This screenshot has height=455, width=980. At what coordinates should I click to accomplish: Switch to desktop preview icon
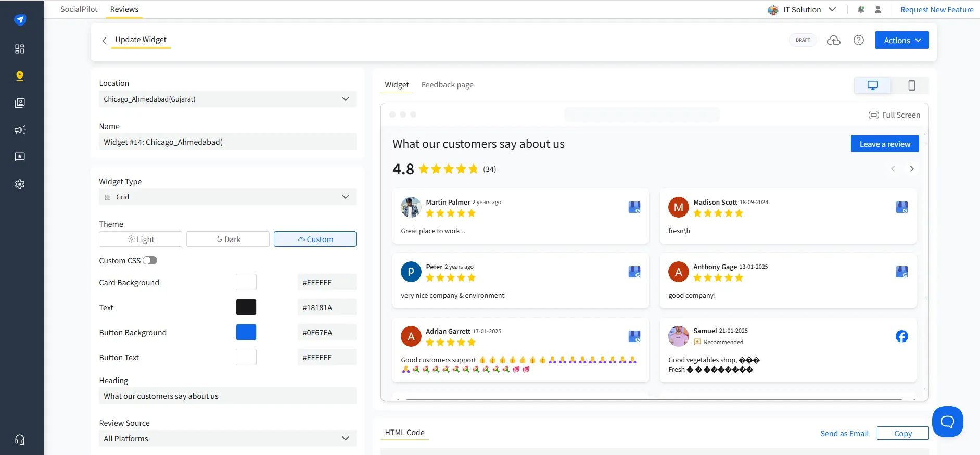click(x=873, y=85)
